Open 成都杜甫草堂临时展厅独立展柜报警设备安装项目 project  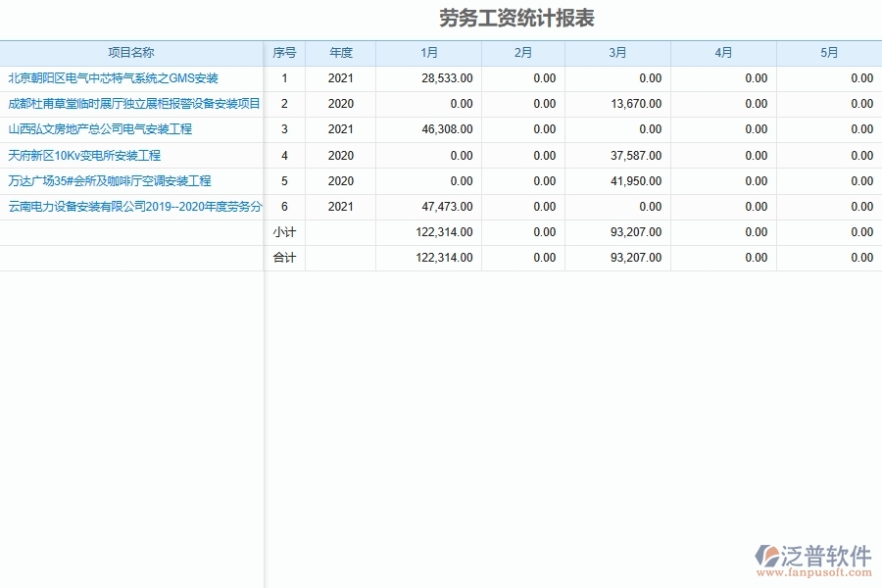134,103
